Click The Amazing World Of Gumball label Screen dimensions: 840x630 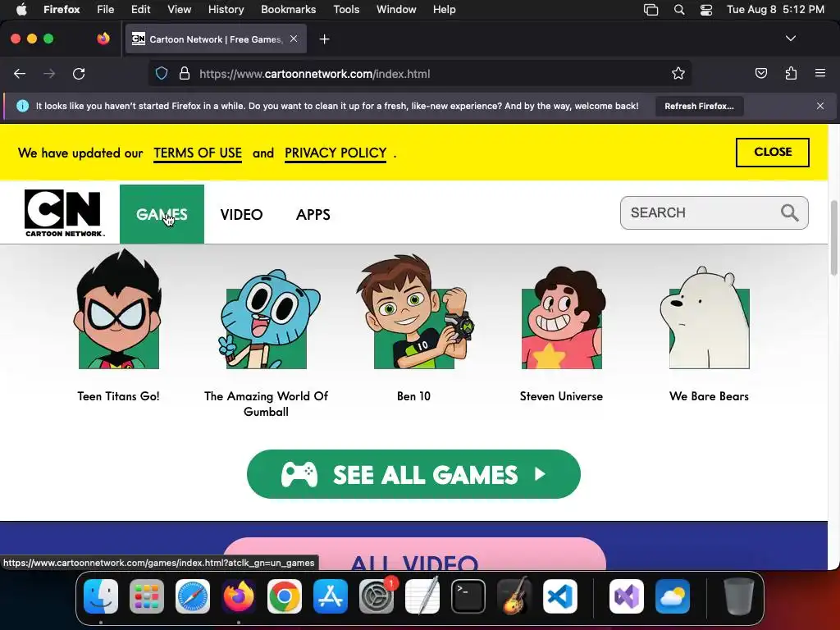point(267,404)
